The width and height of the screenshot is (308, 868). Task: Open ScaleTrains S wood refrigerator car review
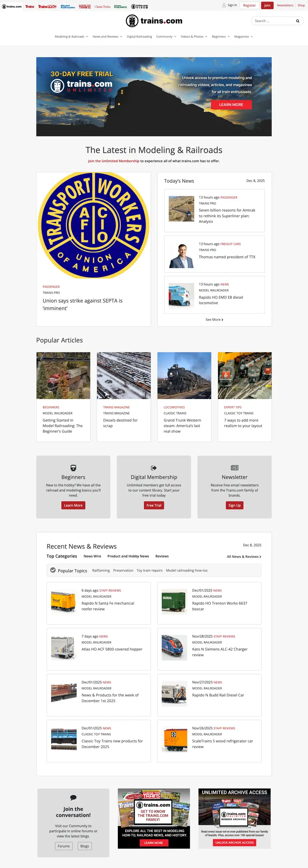(223, 744)
